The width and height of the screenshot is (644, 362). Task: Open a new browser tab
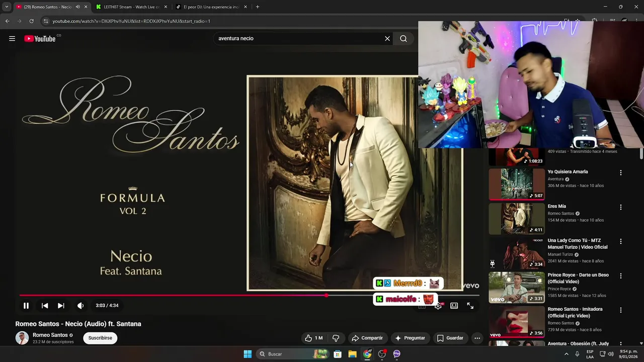(x=258, y=7)
